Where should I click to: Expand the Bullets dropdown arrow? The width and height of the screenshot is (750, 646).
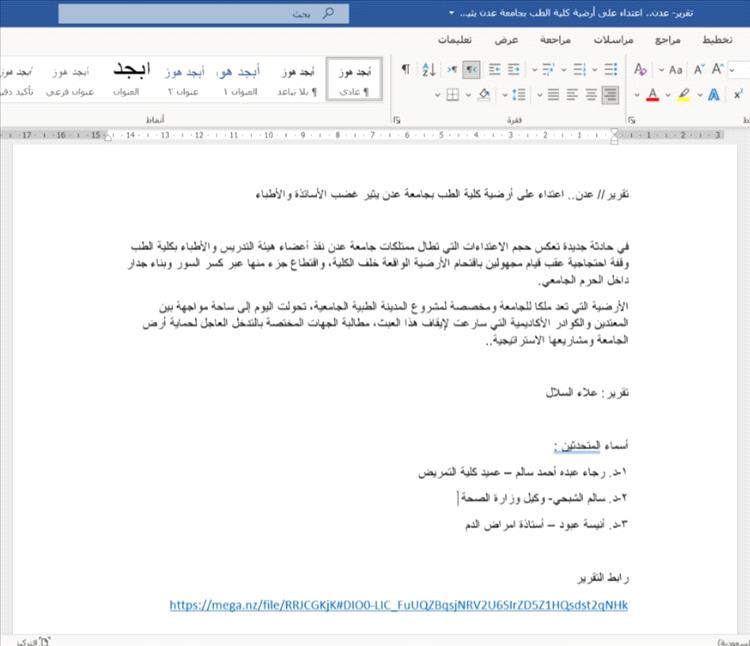click(595, 70)
